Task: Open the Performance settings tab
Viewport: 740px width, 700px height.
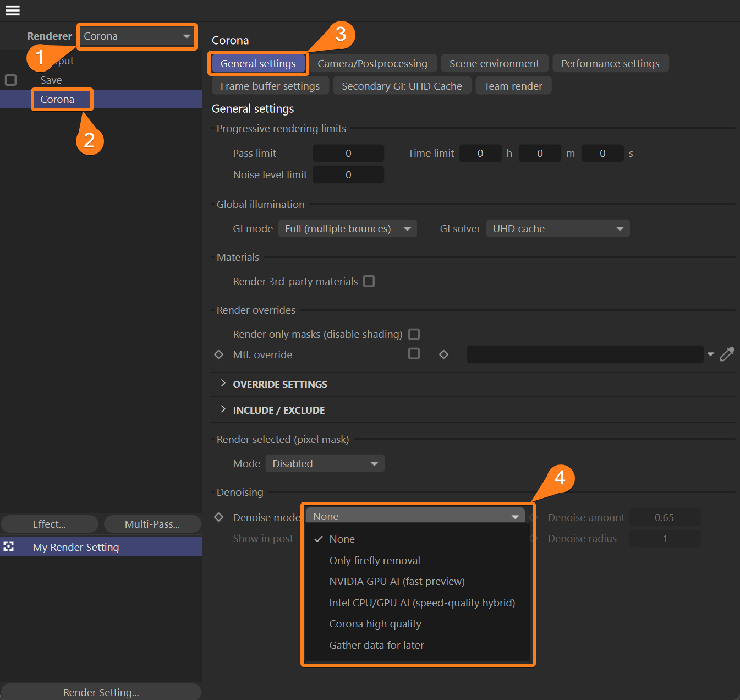Action: click(x=610, y=63)
